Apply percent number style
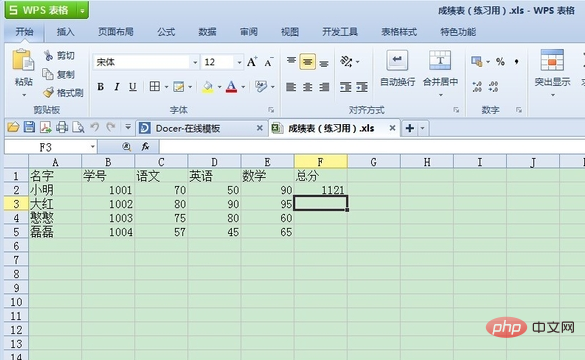 click(x=500, y=62)
